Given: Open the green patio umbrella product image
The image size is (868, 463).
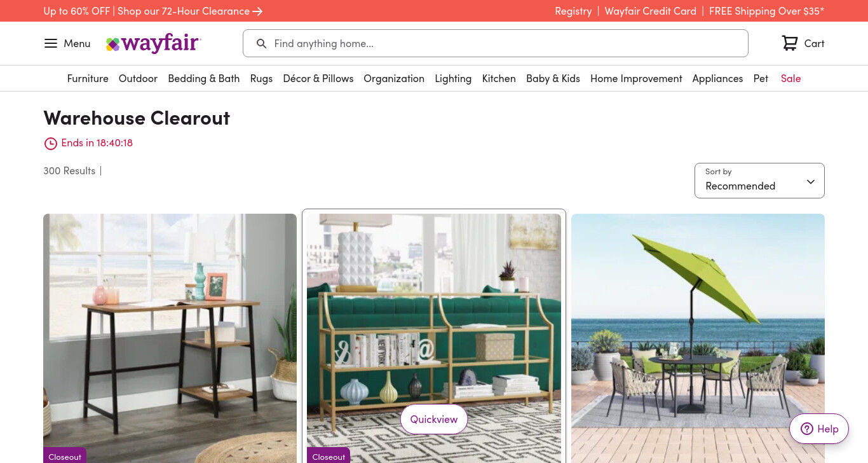Looking at the screenshot, I should point(698,338).
